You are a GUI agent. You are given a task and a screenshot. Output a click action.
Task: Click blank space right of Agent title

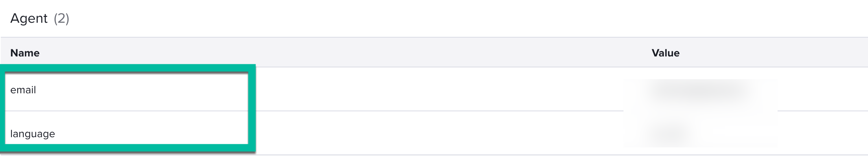tap(468, 18)
